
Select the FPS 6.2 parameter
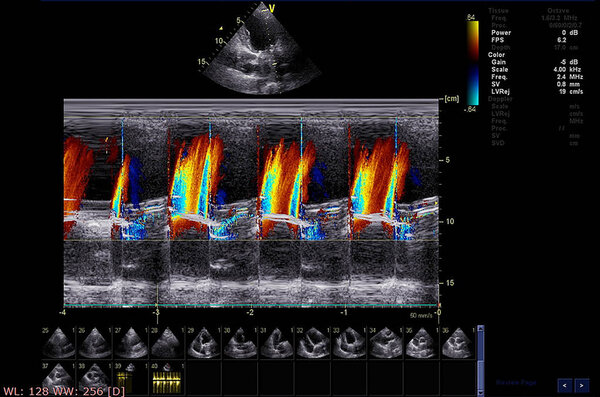(528, 40)
